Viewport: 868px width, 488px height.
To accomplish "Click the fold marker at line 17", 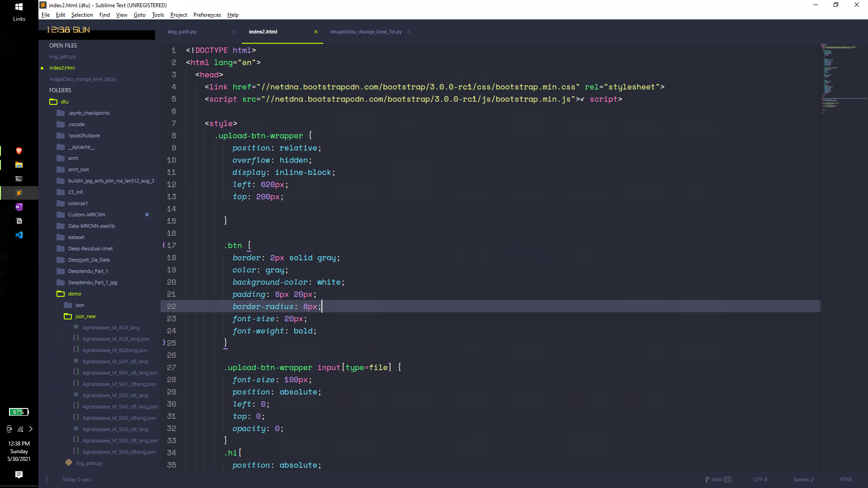I will 164,245.
